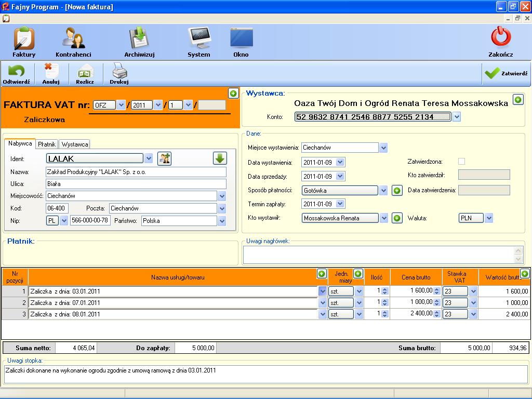This screenshot has width=532, height=399.
Task: Expand the Konto account number dropdown
Action: [x=457, y=117]
